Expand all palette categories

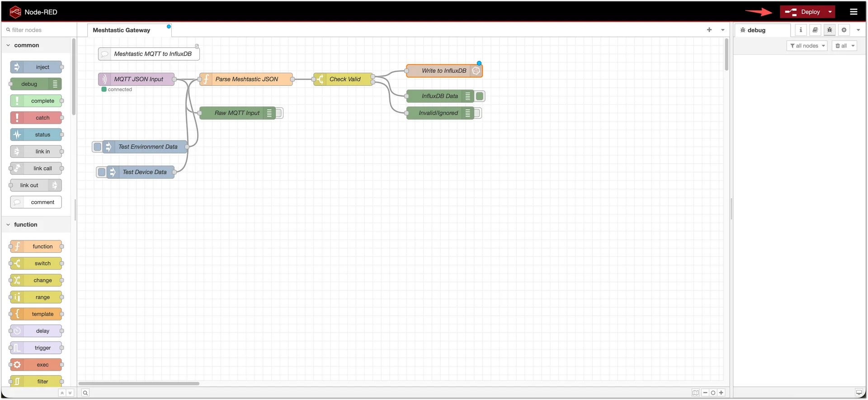tap(70, 393)
